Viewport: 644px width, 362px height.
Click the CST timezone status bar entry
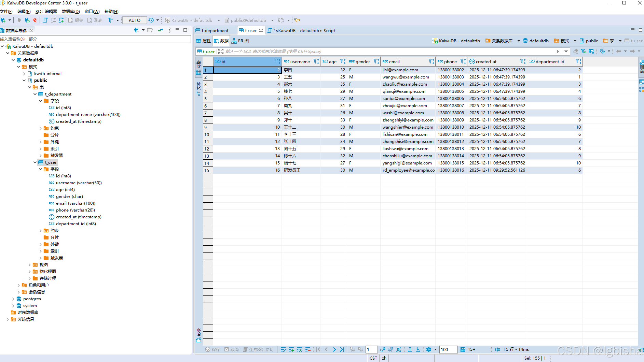click(x=373, y=358)
